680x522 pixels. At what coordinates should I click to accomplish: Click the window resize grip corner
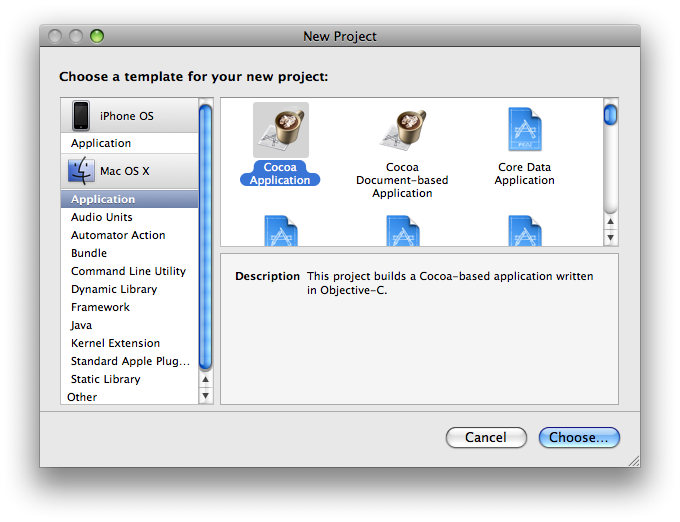coord(634,461)
